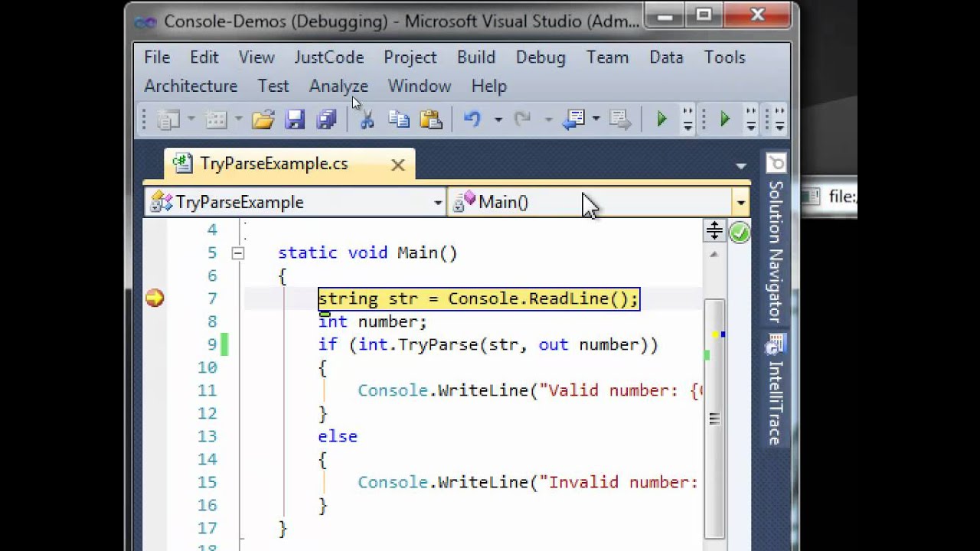This screenshot has height=551, width=980.
Task: Close the TryParseExample.cs tab
Action: click(398, 165)
